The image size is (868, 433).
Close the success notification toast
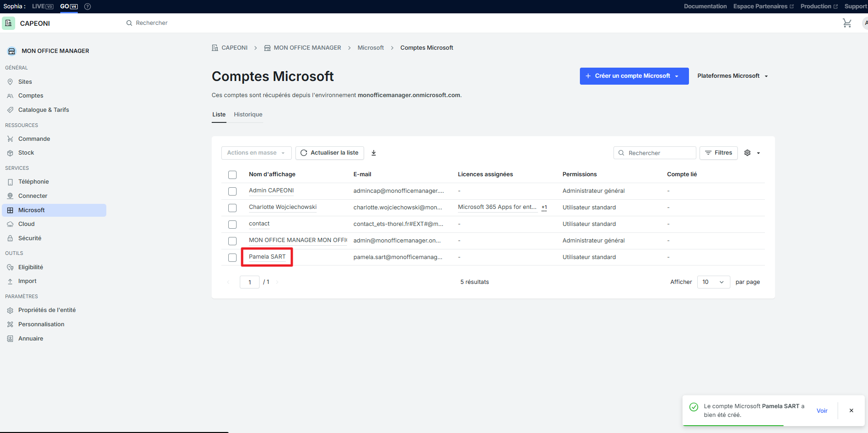coord(851,410)
